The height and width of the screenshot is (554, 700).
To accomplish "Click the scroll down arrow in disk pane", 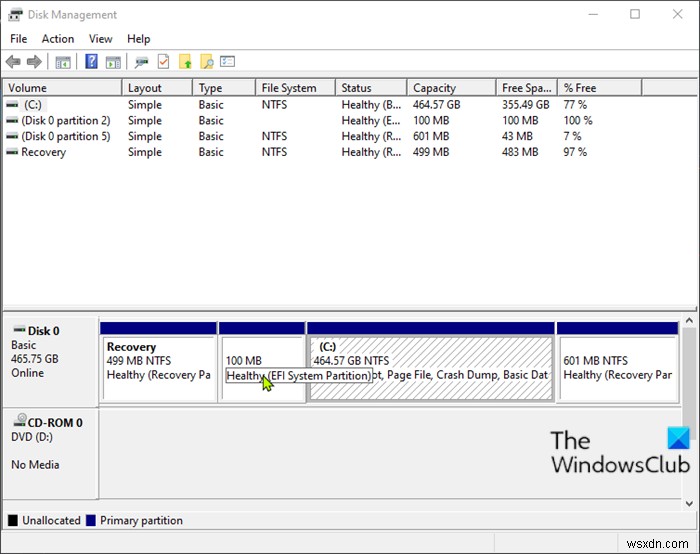I will (689, 503).
